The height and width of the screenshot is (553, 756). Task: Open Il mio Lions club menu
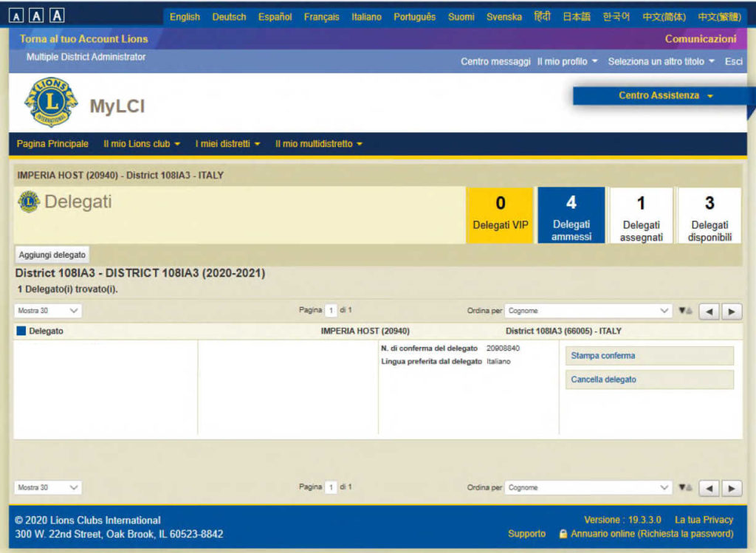142,144
